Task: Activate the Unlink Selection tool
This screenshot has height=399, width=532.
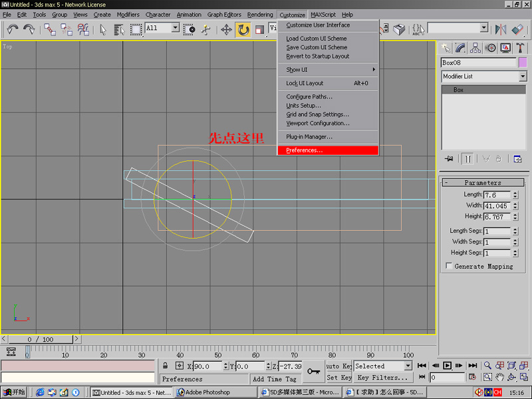Action: (x=66, y=29)
